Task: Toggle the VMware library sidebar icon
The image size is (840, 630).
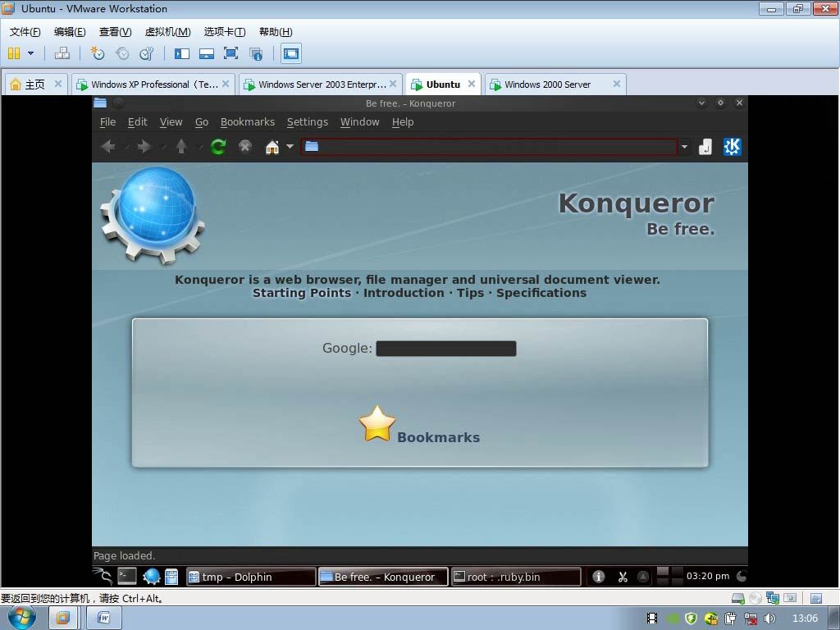Action: [182, 53]
